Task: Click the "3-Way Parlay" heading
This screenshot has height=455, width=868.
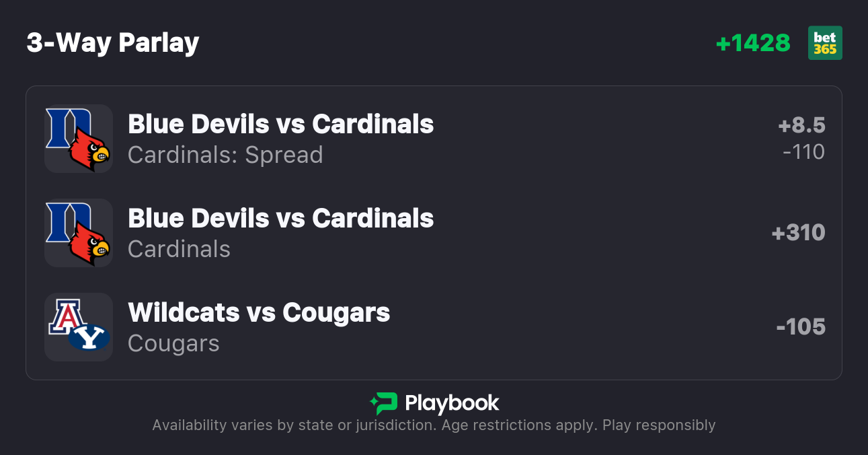Action: click(x=113, y=43)
